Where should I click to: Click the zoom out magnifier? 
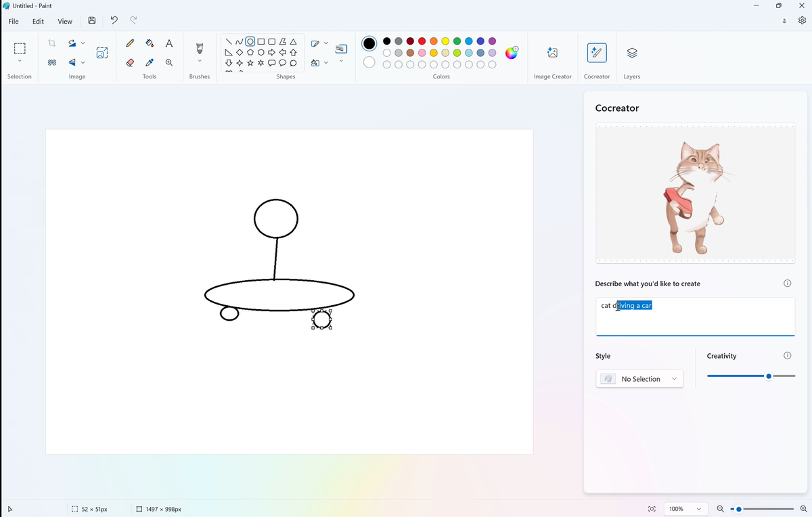(x=721, y=509)
